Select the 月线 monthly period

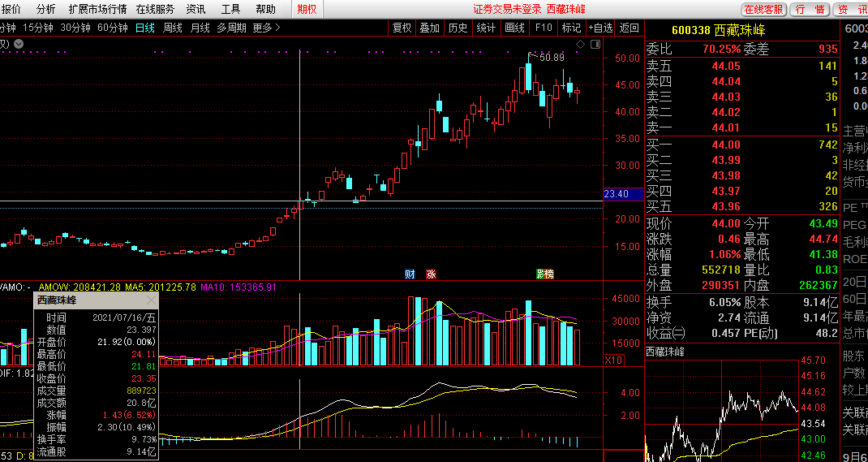pyautogui.click(x=200, y=28)
